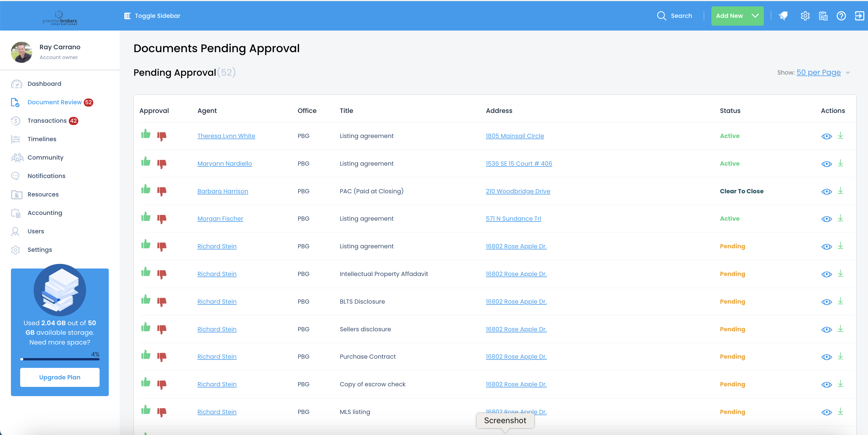Expand the per-page dropdown arrow

(848, 73)
